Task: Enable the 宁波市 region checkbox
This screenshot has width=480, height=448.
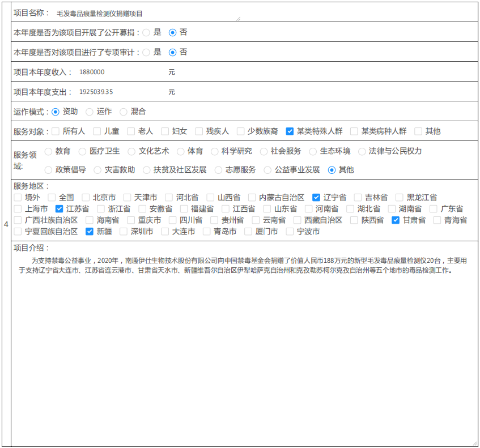Action: [290, 232]
